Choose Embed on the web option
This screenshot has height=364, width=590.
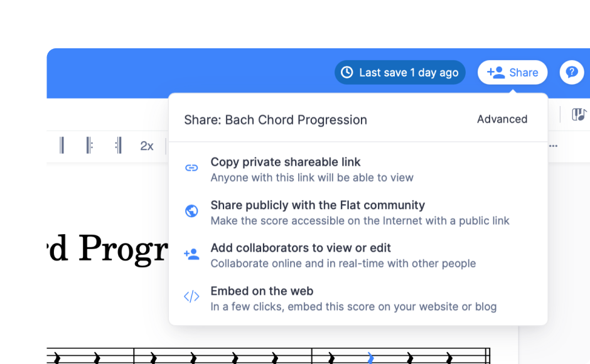pyautogui.click(x=262, y=291)
